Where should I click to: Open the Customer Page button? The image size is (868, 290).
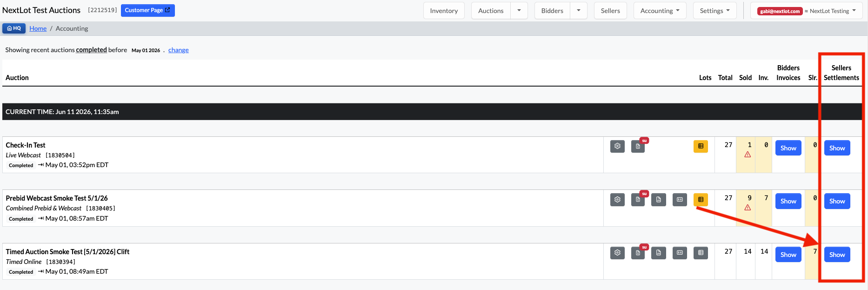[147, 10]
